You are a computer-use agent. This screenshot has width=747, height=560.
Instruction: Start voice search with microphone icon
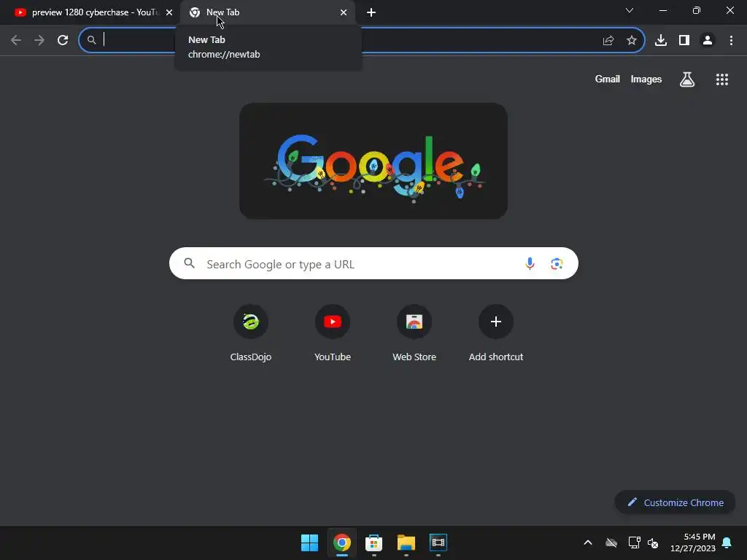530,263
